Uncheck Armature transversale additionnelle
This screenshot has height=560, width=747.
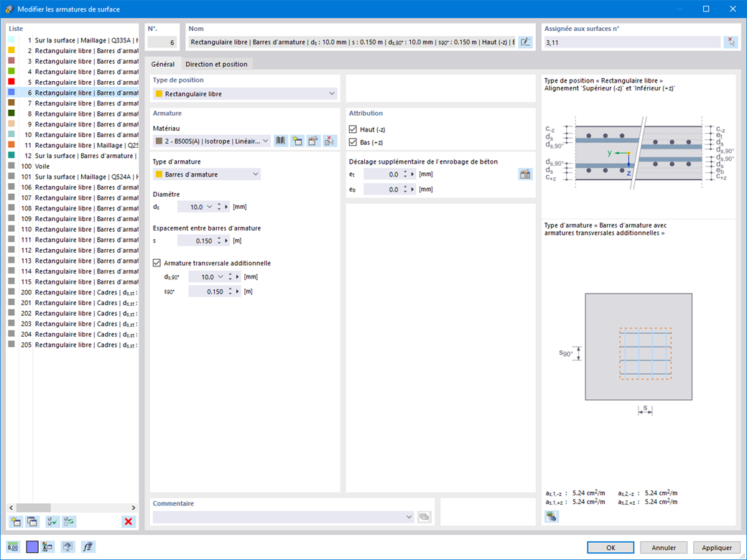tap(157, 263)
